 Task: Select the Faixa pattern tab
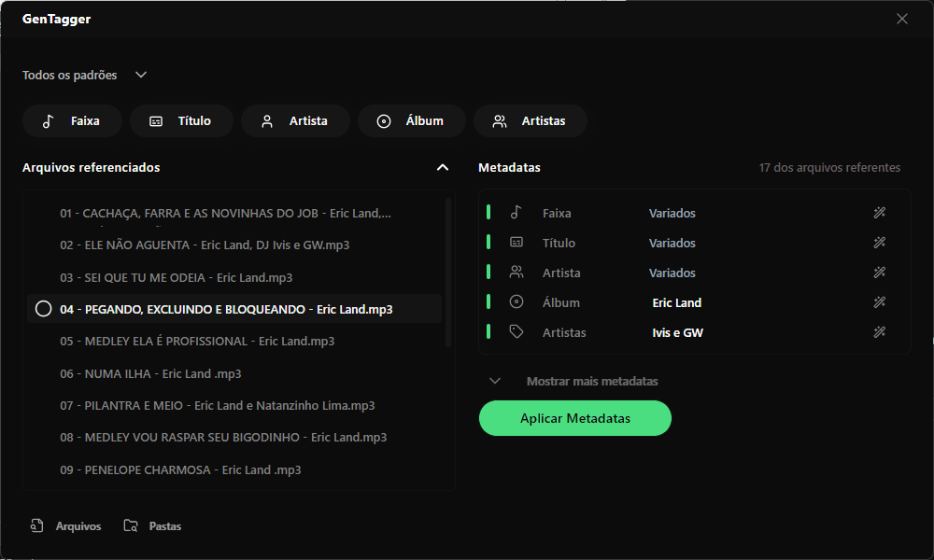(72, 121)
